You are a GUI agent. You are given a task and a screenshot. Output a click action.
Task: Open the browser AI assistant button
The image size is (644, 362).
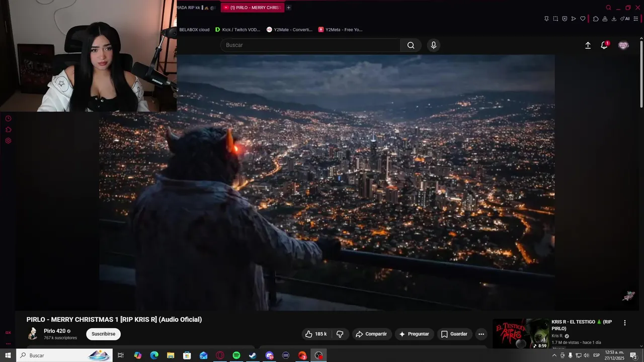(x=625, y=19)
